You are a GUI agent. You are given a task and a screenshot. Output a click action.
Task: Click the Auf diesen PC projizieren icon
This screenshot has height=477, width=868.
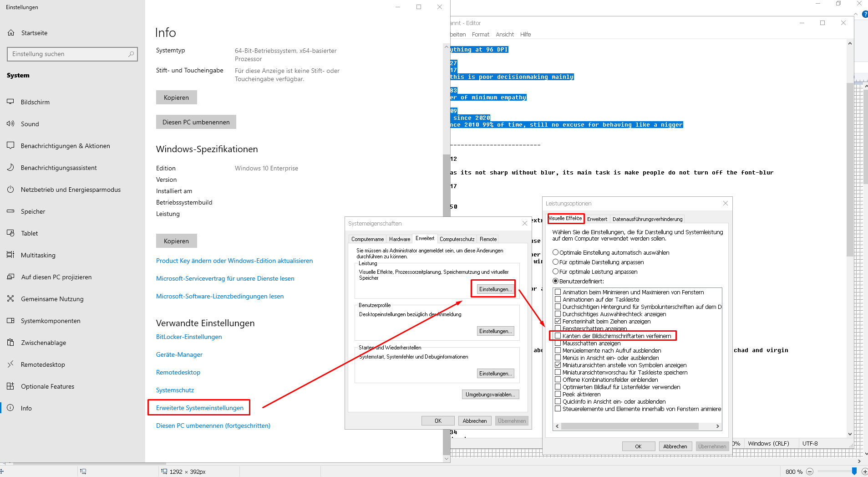10,277
